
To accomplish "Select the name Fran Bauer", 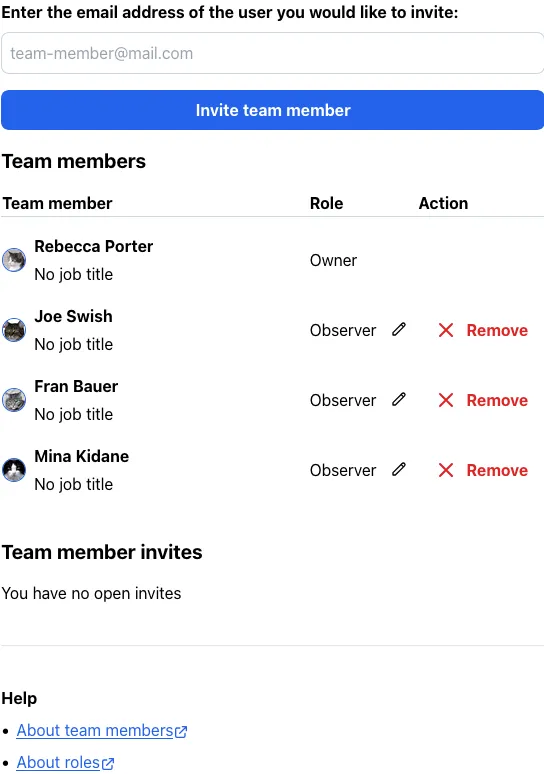I will (x=76, y=387).
